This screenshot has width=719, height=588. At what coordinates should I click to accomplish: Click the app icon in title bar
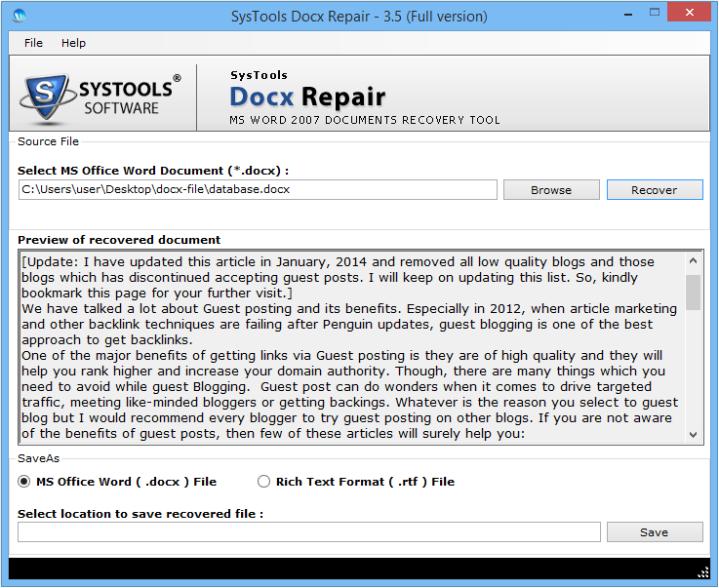(20, 16)
